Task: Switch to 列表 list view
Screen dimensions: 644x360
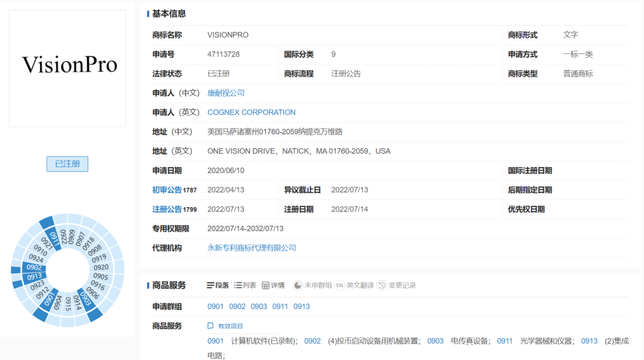Action: click(245, 285)
